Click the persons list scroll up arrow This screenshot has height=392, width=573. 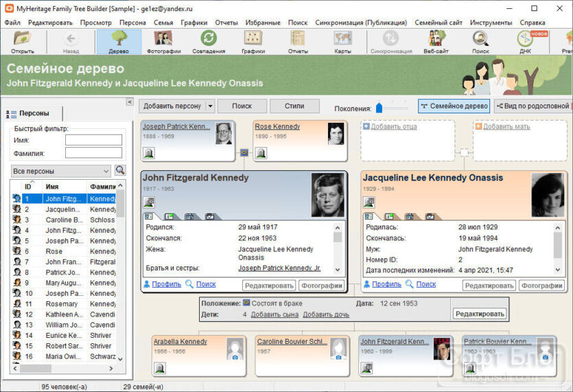pos(120,185)
